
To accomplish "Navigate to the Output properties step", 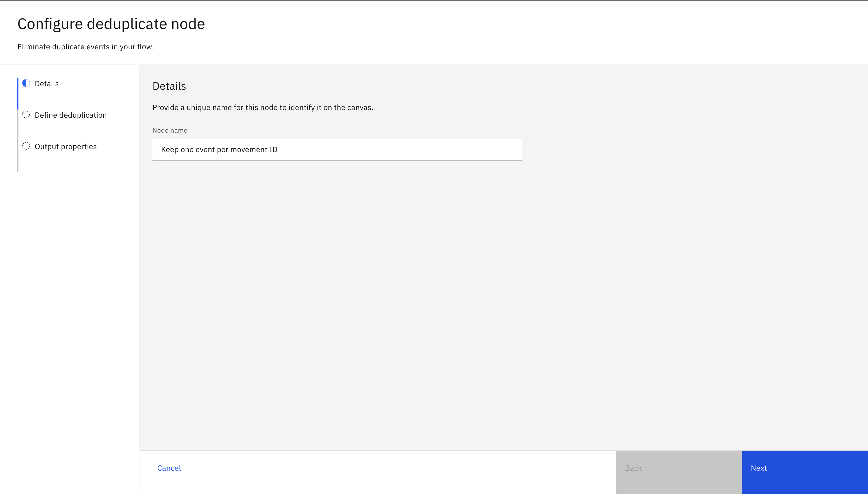I will [65, 146].
